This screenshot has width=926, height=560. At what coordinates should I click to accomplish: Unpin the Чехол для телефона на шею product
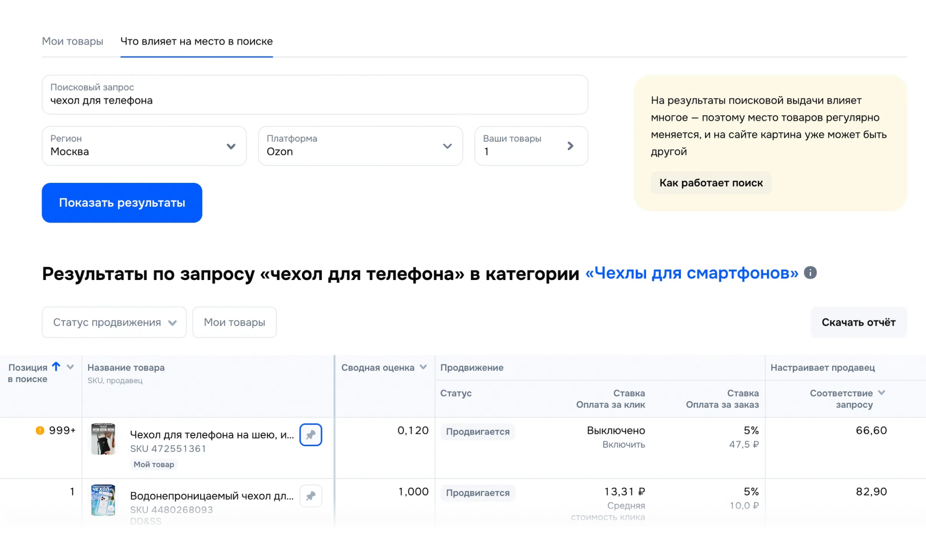point(311,434)
